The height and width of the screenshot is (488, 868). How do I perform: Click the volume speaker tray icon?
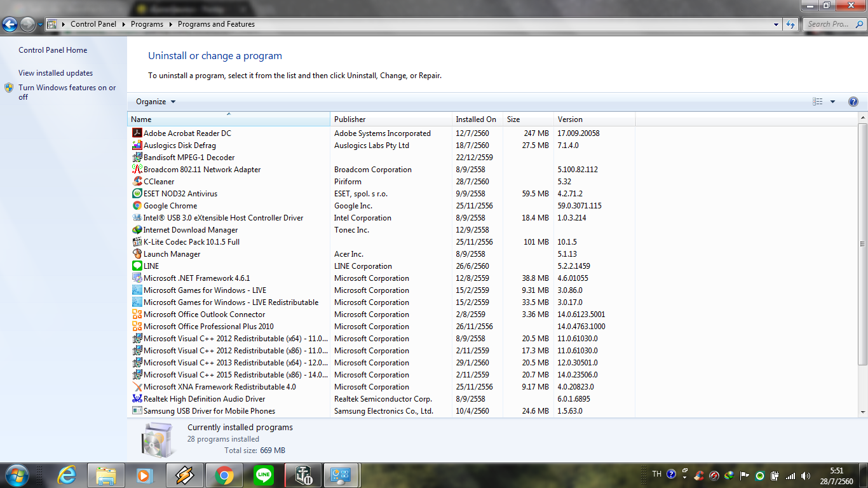806,475
